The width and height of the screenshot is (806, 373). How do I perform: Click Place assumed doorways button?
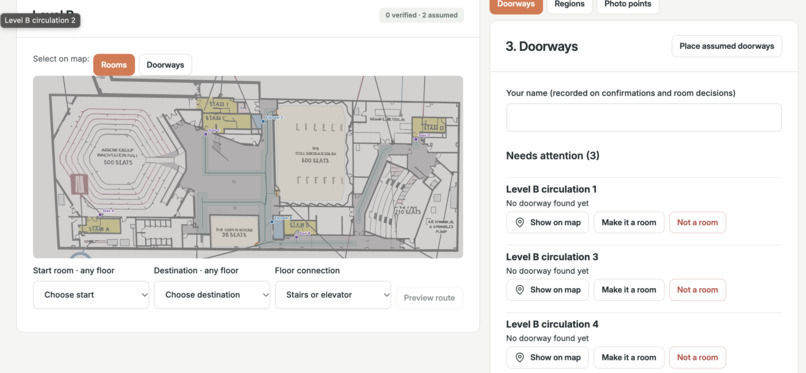pos(727,46)
